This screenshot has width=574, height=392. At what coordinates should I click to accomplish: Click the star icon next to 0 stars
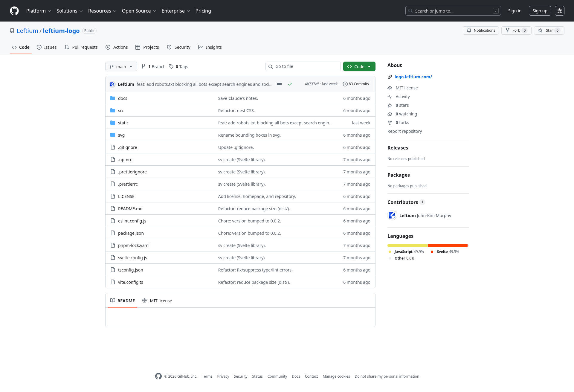point(390,106)
